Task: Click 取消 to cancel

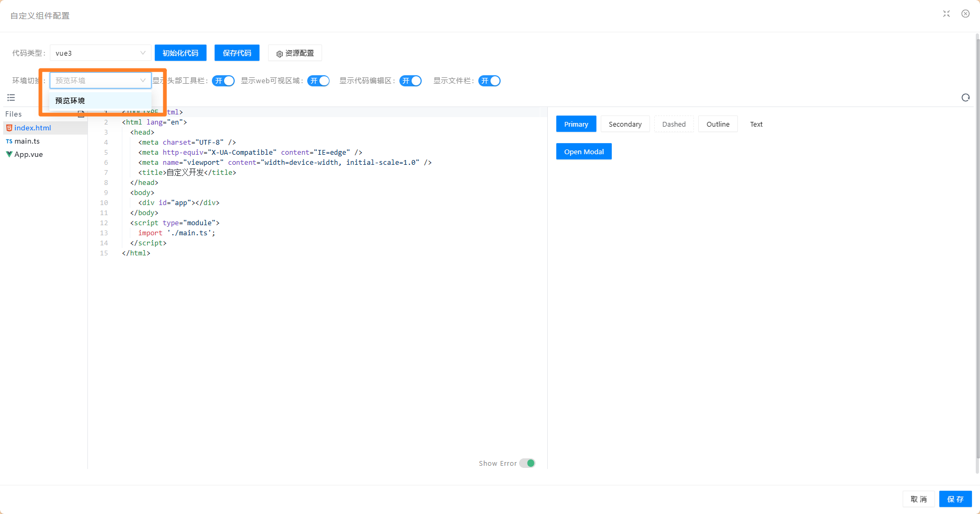Action: tap(919, 499)
